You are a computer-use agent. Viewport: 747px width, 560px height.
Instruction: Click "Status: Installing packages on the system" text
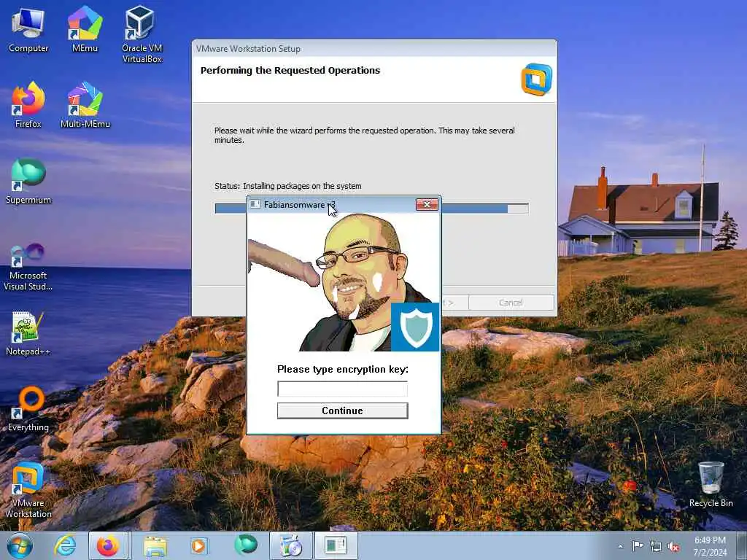(287, 186)
